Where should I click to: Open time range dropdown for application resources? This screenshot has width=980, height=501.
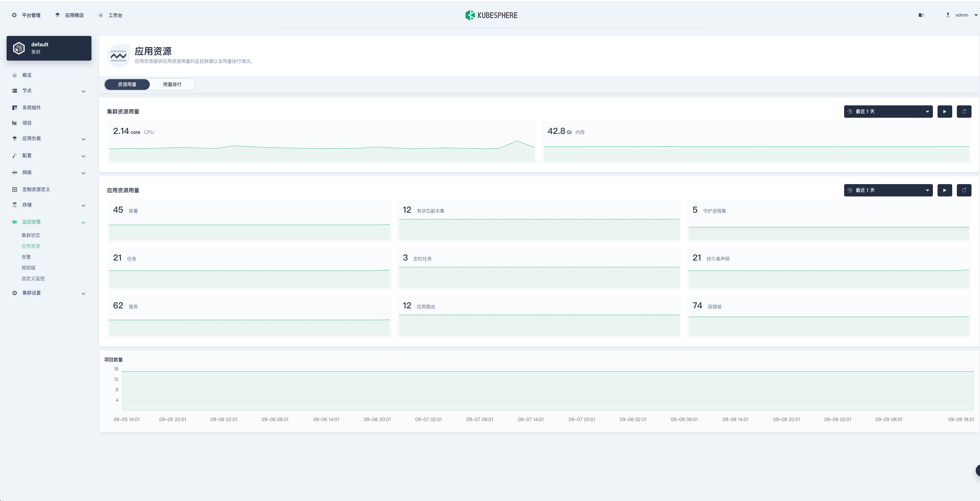[888, 190]
